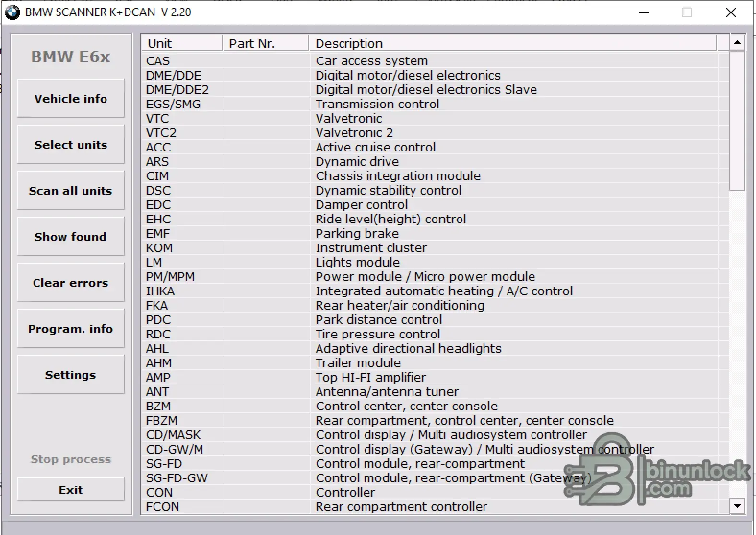756x535 pixels.
Task: Click the 'Control center, center console' description
Action: (x=406, y=406)
